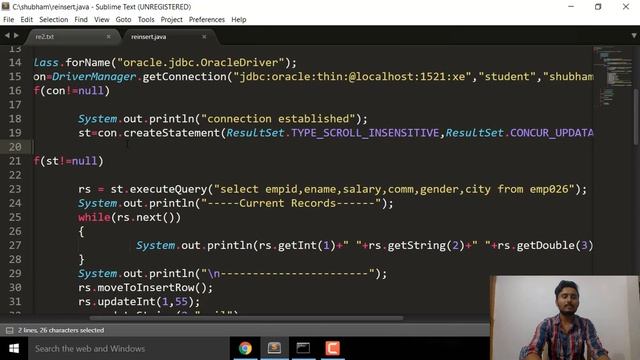Image resolution: width=640 pixels, height=360 pixels.
Task: Click the vertical editor scrollbar
Action: (x=636, y=116)
